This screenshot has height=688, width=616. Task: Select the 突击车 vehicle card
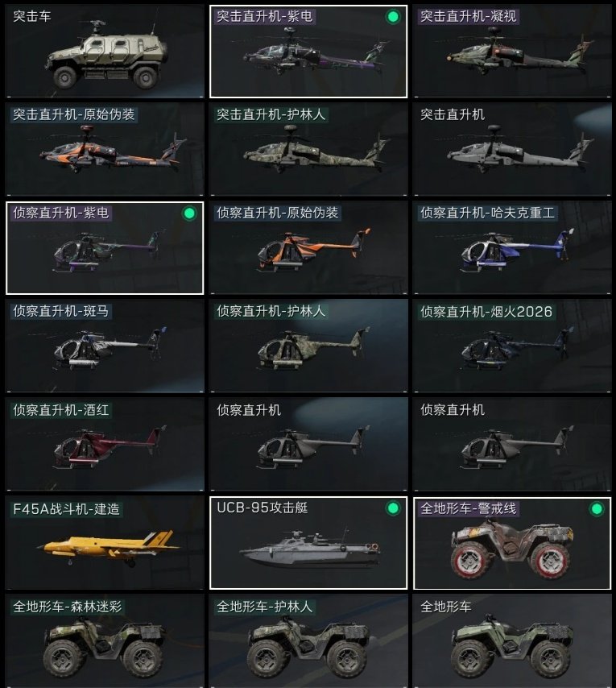(x=105, y=52)
